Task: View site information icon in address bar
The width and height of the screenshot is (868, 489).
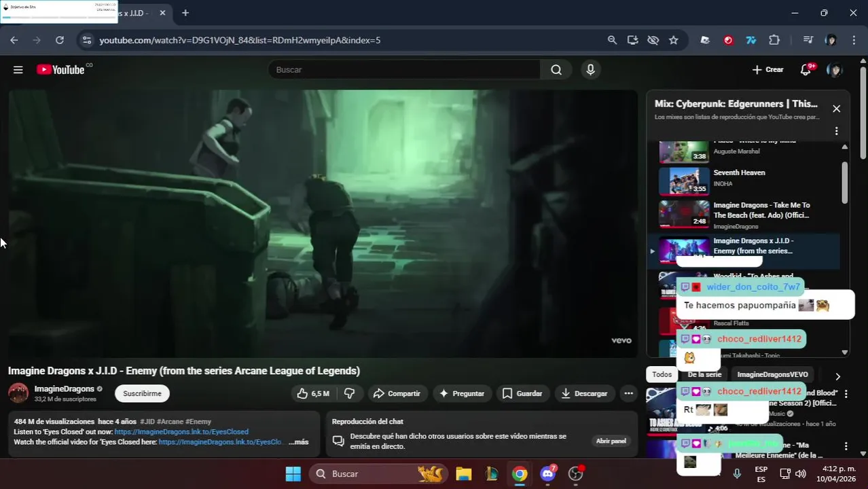Action: click(x=86, y=40)
